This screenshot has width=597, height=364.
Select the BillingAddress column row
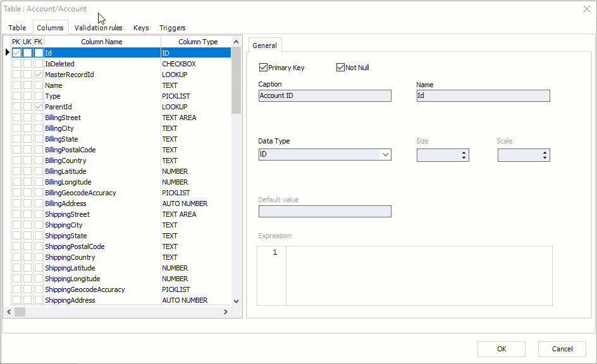121,203
